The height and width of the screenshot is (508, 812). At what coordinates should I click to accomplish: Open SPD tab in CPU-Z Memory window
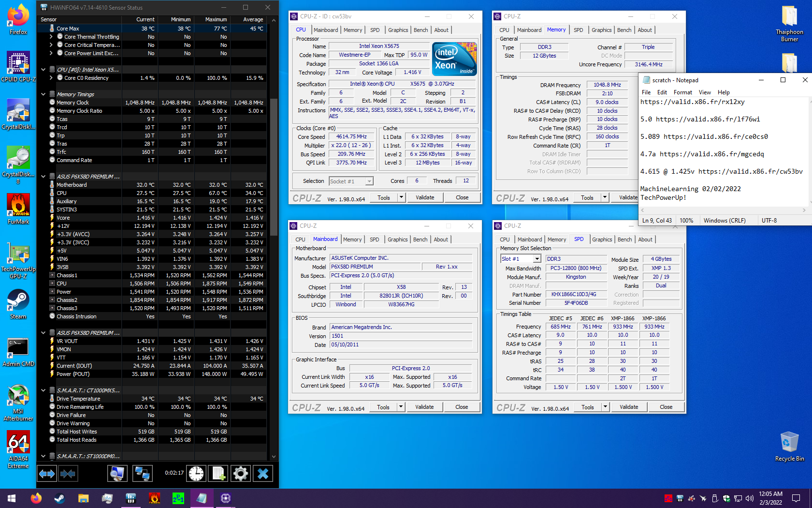point(578,30)
